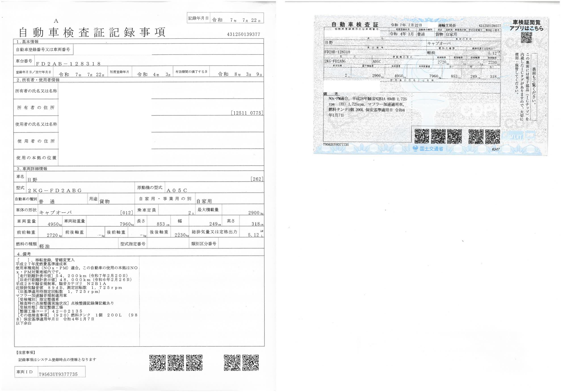Viewport: 561px width, 392px height.
Task: Click the 使用者の住所 label
Action: tap(36, 141)
